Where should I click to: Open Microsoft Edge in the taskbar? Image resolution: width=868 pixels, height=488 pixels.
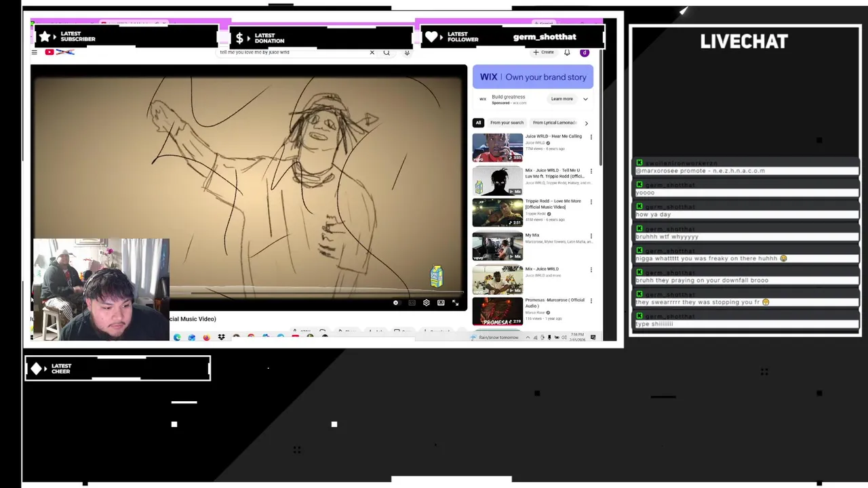point(177,337)
